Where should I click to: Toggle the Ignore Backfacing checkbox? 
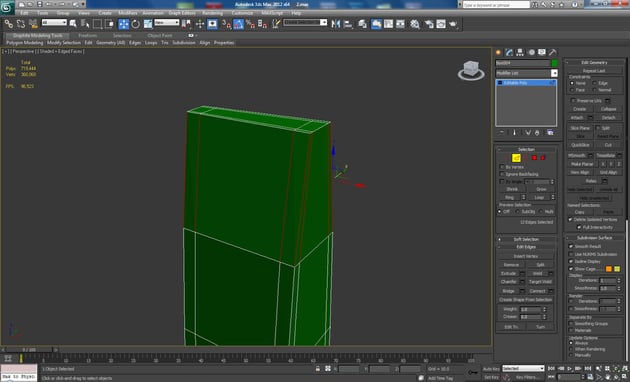[x=502, y=174]
